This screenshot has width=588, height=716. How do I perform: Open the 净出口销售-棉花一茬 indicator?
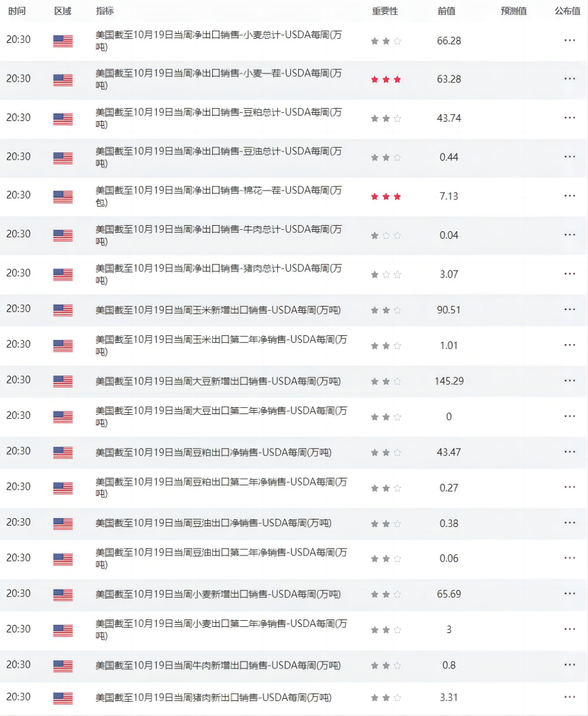tap(219, 196)
